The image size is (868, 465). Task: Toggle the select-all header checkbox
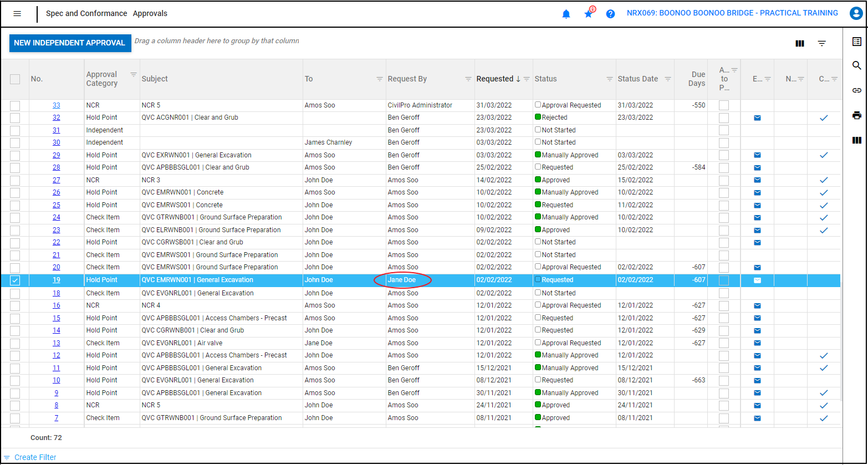15,79
